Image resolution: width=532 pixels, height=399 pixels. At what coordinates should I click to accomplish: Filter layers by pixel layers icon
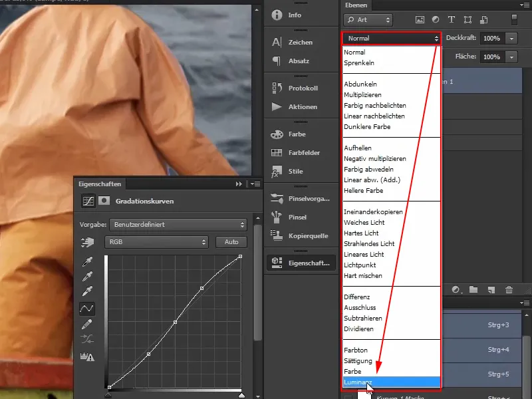click(420, 20)
